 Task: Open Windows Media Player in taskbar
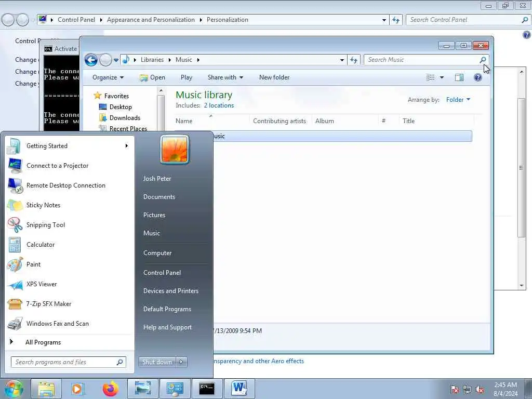click(77, 389)
